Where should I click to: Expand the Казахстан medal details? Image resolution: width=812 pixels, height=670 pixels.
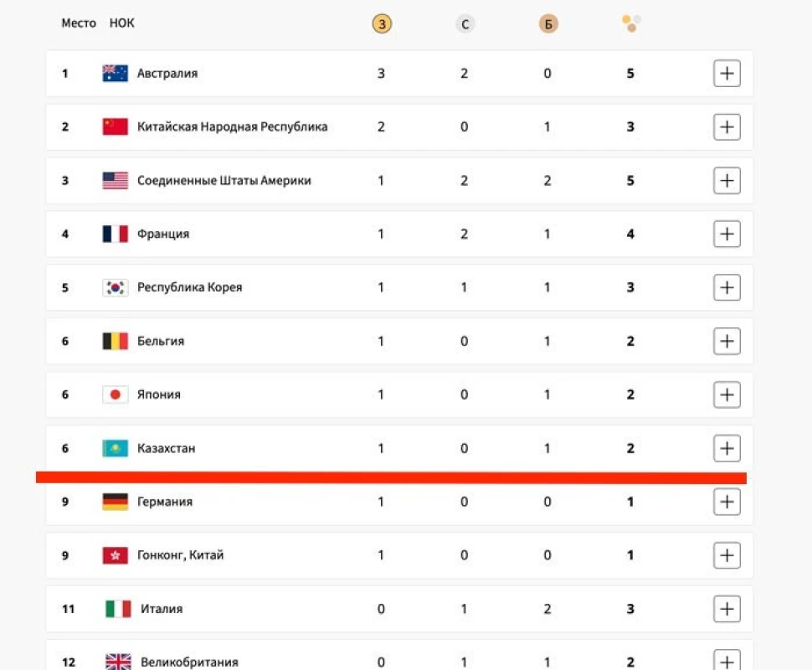tap(727, 449)
